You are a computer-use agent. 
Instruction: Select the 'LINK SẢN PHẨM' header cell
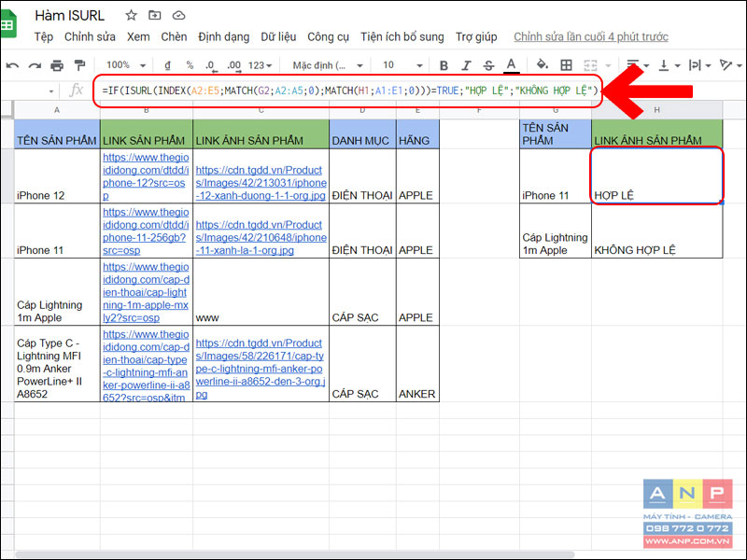pyautogui.click(x=147, y=134)
